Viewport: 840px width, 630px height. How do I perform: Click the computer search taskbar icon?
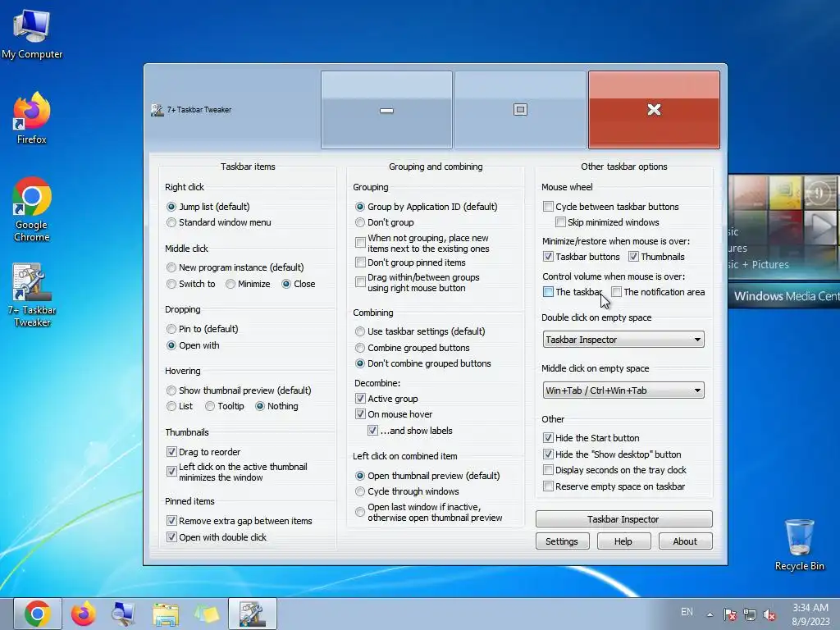(x=123, y=614)
